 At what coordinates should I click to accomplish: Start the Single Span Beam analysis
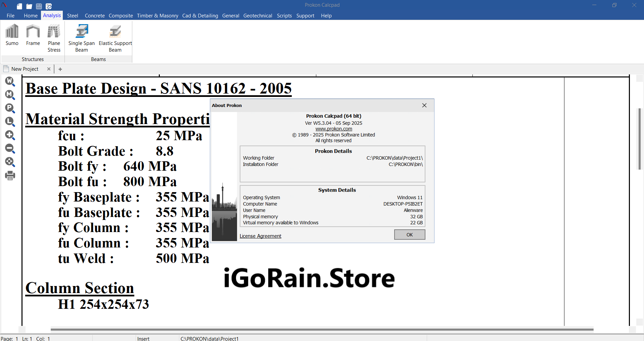coord(82,38)
